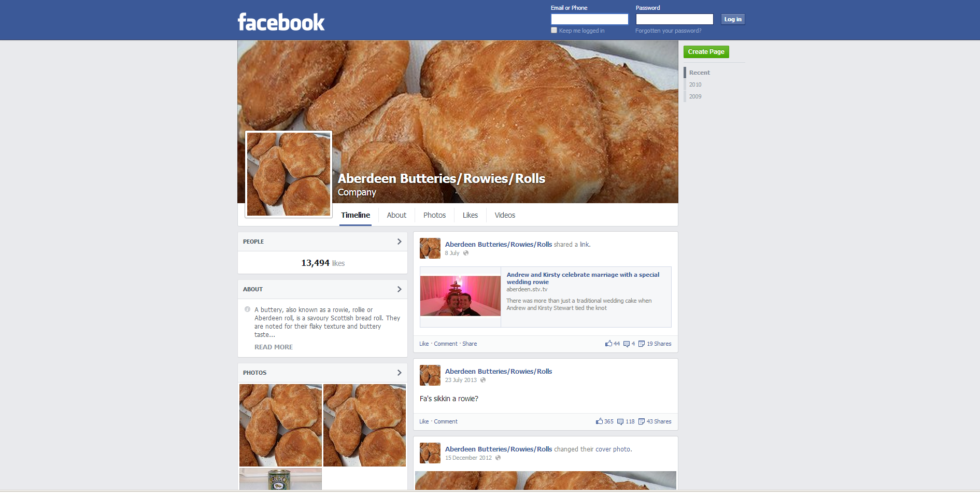The image size is (980, 495).
Task: Open the Golden Syrup tin photo thumbnail
Action: [x=280, y=479]
